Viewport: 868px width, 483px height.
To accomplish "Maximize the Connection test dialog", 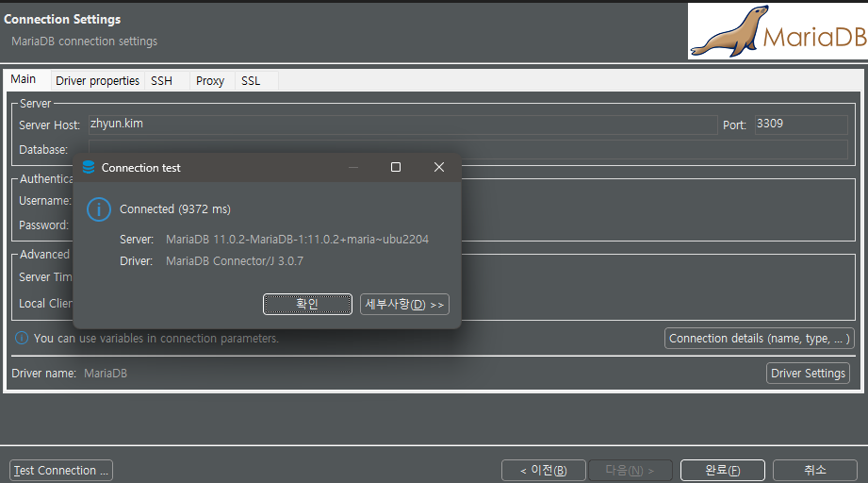I will (396, 167).
